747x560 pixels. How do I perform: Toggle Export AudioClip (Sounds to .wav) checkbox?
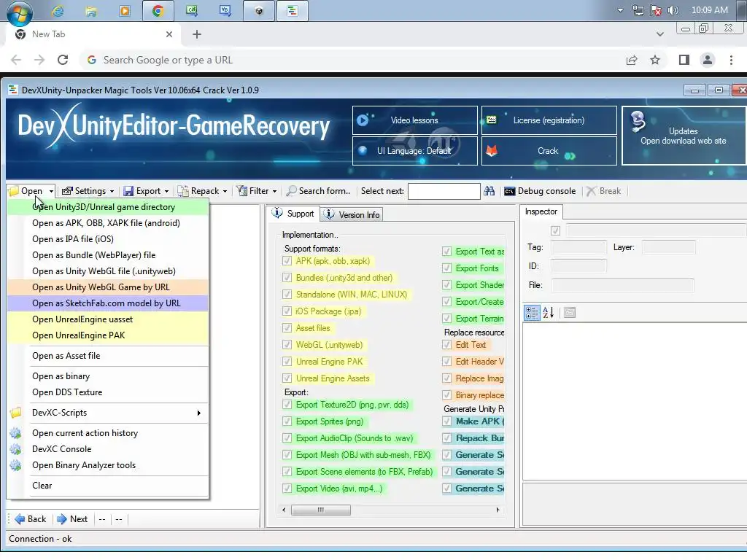(x=287, y=438)
